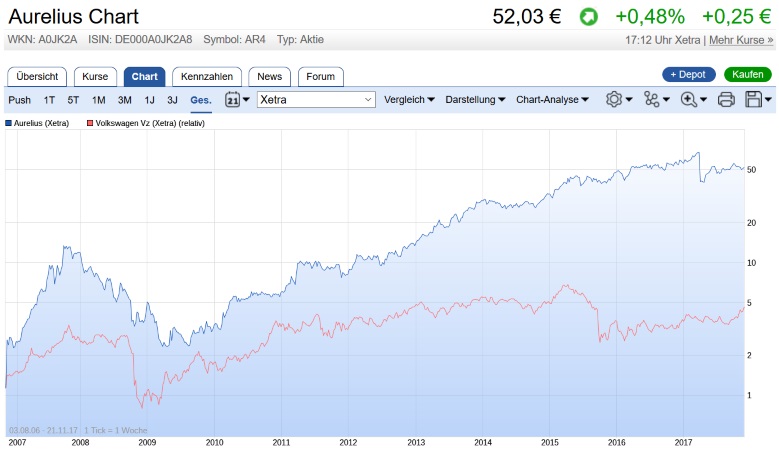This screenshot has width=779, height=452.
Task: Switch the chart range to 3M
Action: click(125, 100)
